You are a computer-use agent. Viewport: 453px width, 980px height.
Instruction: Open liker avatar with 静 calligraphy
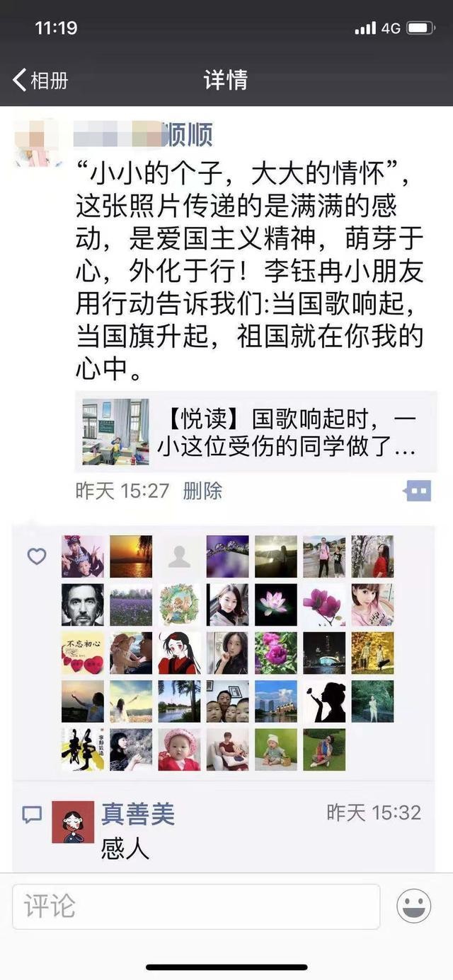[x=83, y=749]
